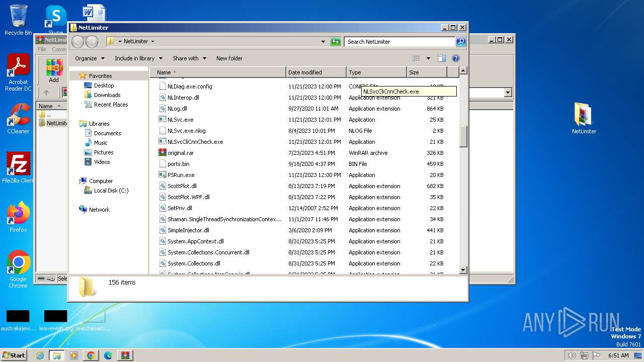Open the Music library
The image size is (644, 362).
(x=101, y=143)
